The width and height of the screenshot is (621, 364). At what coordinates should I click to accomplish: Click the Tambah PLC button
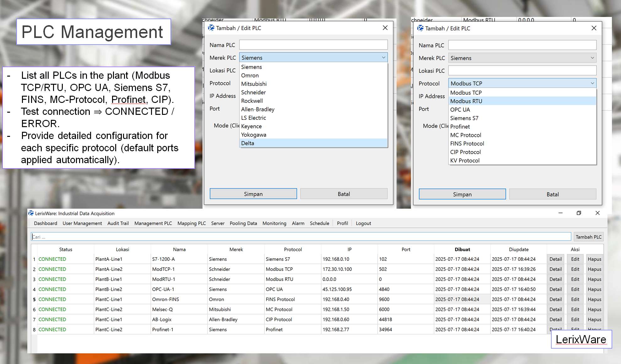pos(588,237)
